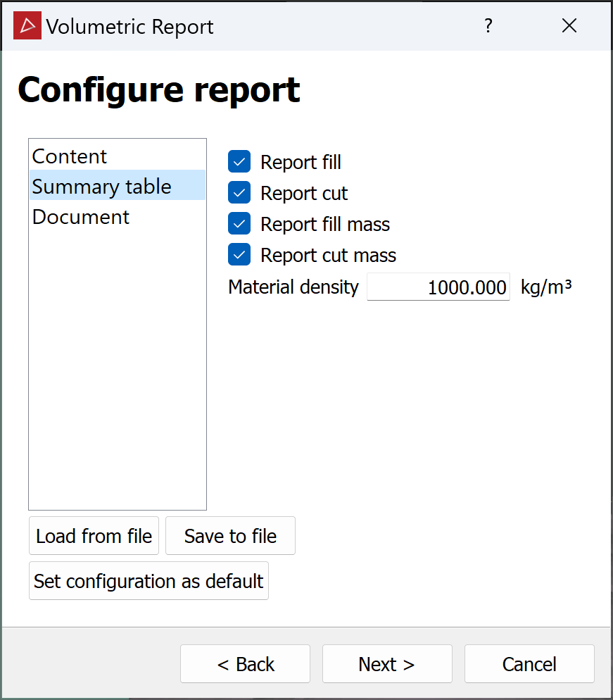Viewport: 613px width, 700px height.
Task: Click the Configure report heading
Action: (159, 90)
